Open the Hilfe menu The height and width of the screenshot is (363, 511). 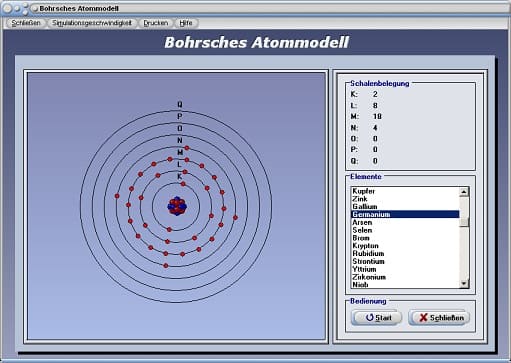coord(186,23)
